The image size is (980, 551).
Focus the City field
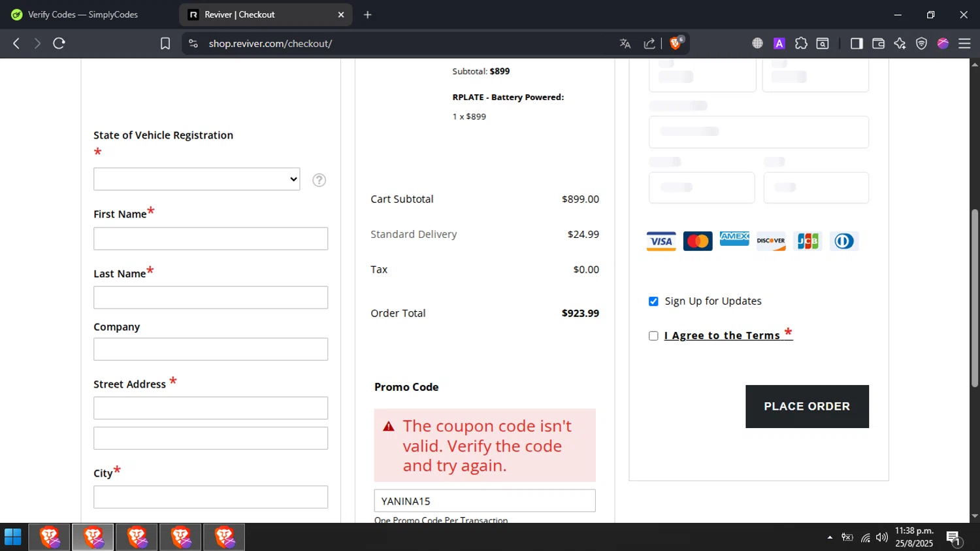[x=210, y=497]
